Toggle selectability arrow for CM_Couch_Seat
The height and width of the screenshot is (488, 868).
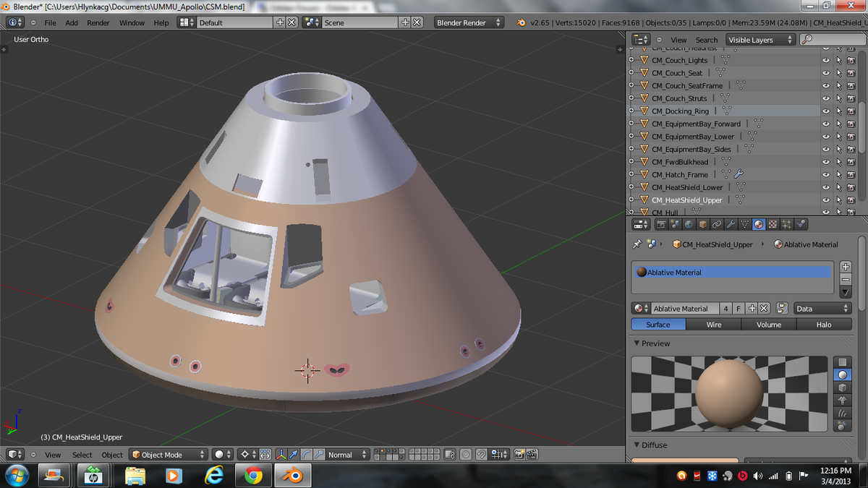(839, 73)
